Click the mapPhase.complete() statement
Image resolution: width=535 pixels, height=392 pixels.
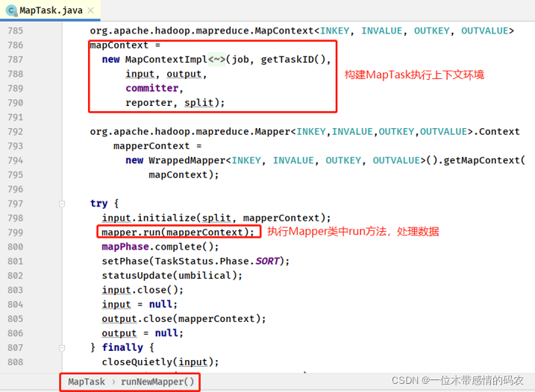(160, 247)
